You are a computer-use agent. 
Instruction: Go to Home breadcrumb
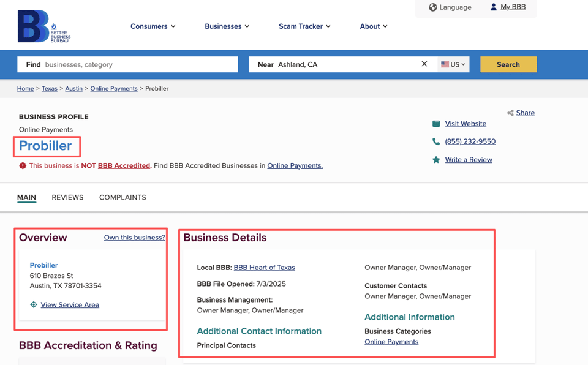(x=26, y=89)
